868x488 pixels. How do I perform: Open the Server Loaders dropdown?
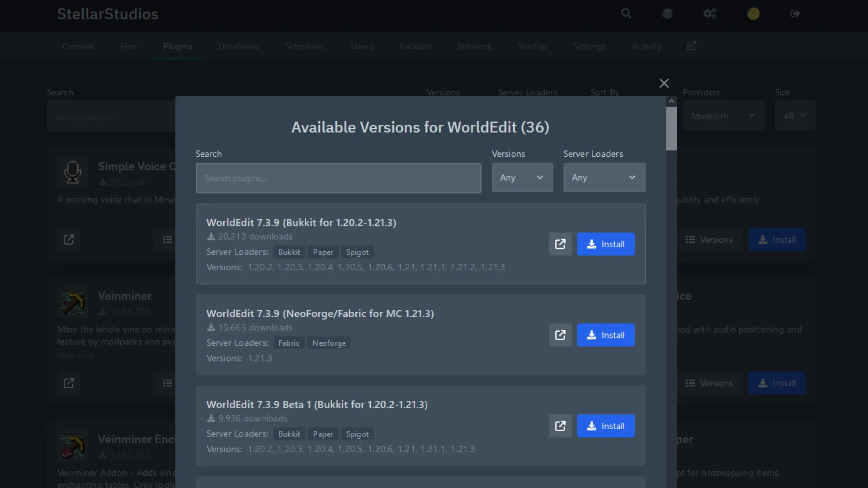(604, 178)
